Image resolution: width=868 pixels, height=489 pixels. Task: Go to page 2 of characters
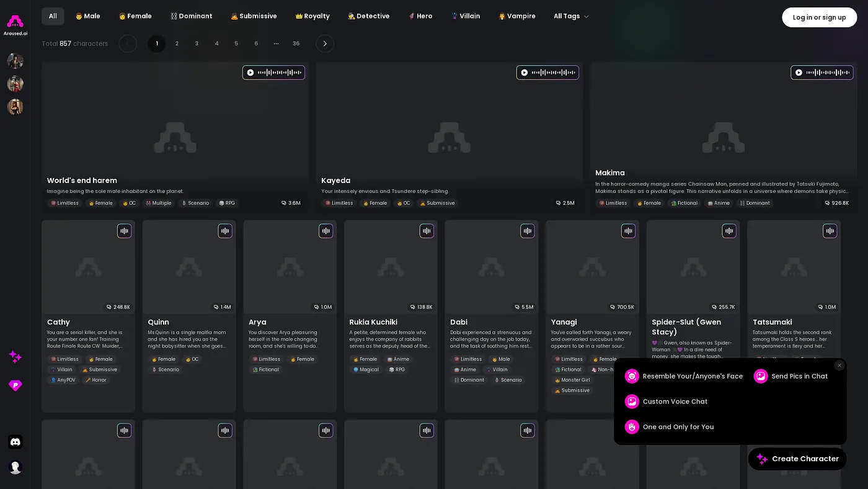(x=177, y=43)
